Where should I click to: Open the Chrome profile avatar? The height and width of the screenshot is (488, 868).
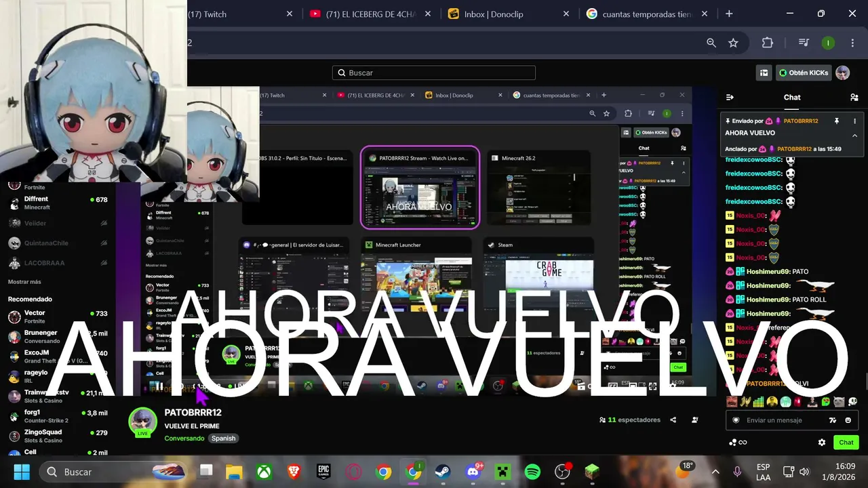point(828,43)
